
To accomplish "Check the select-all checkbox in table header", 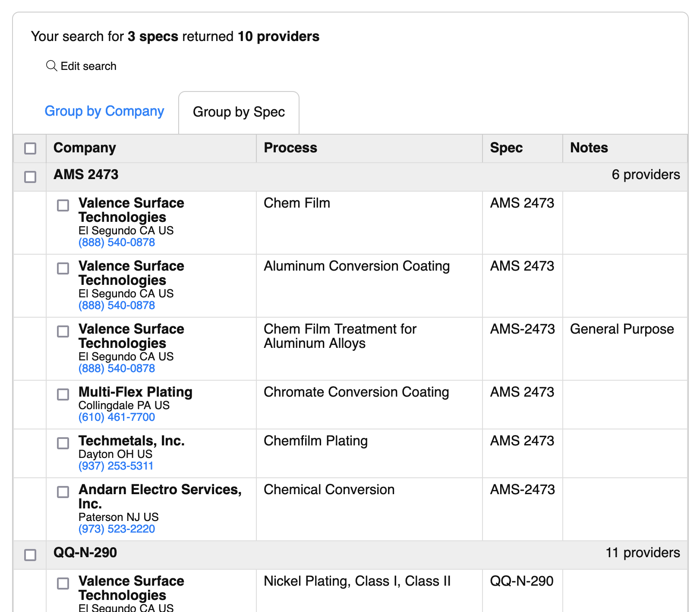I will pyautogui.click(x=29, y=148).
